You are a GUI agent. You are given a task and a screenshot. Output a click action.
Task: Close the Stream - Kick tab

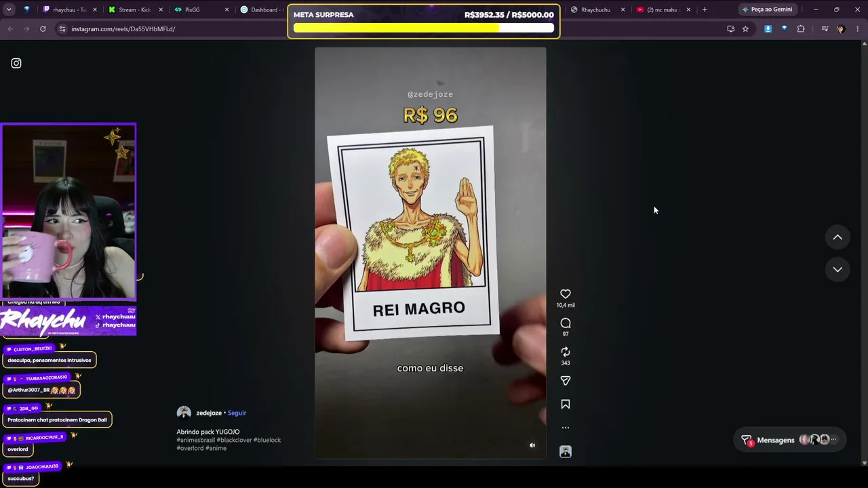coord(161,9)
